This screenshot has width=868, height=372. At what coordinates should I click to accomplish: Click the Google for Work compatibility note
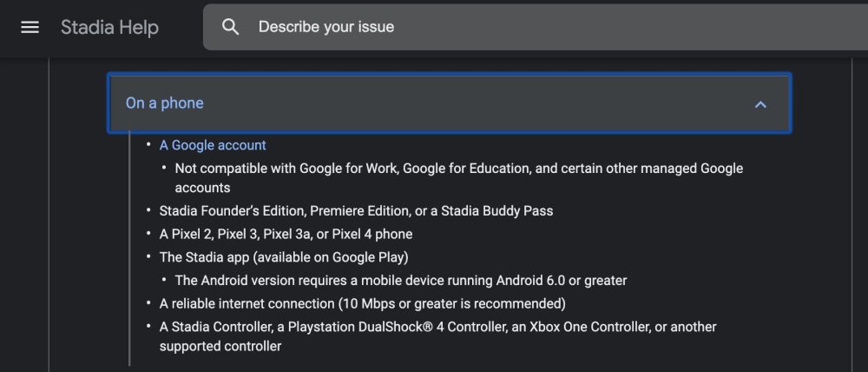(x=458, y=169)
